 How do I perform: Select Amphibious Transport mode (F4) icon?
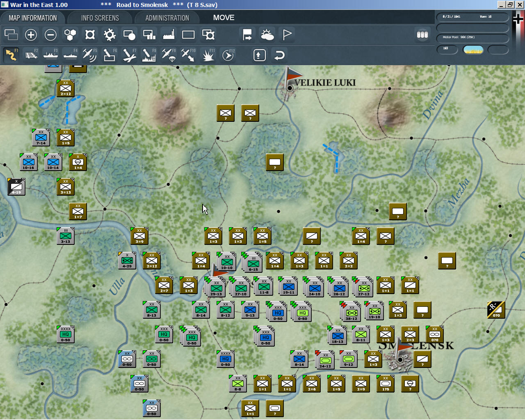(x=71, y=55)
